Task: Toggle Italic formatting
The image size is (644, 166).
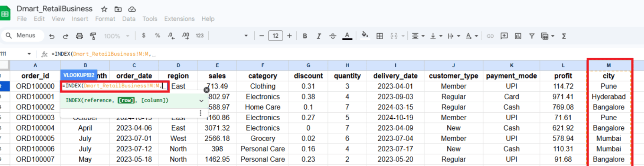Action: [x=319, y=36]
